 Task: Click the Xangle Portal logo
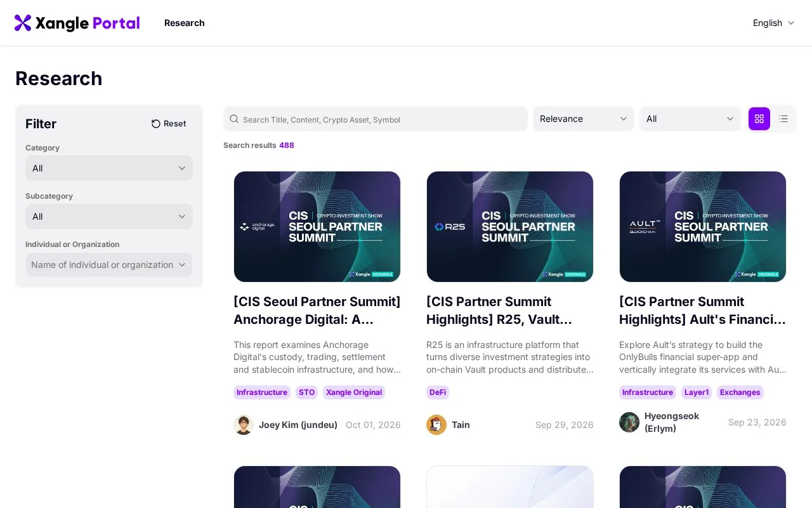tap(77, 23)
